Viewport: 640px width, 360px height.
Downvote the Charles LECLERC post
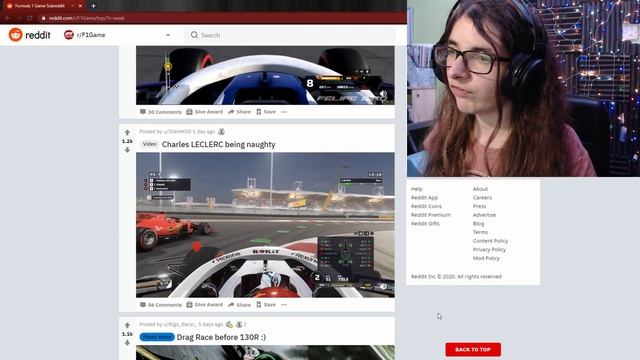tap(127, 150)
